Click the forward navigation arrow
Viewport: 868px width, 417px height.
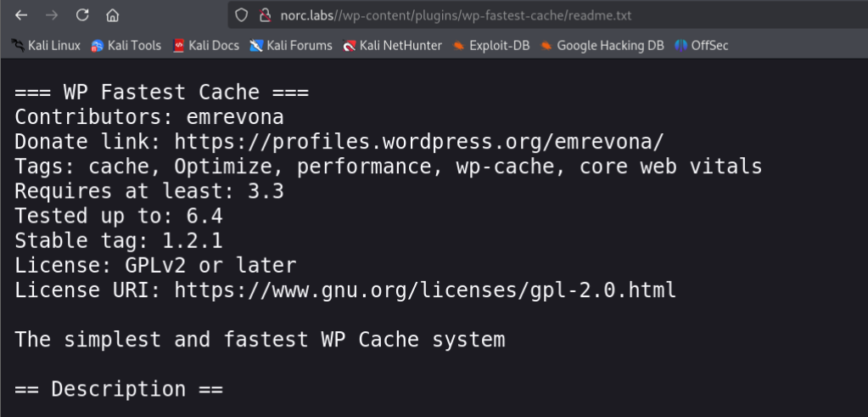[52, 15]
